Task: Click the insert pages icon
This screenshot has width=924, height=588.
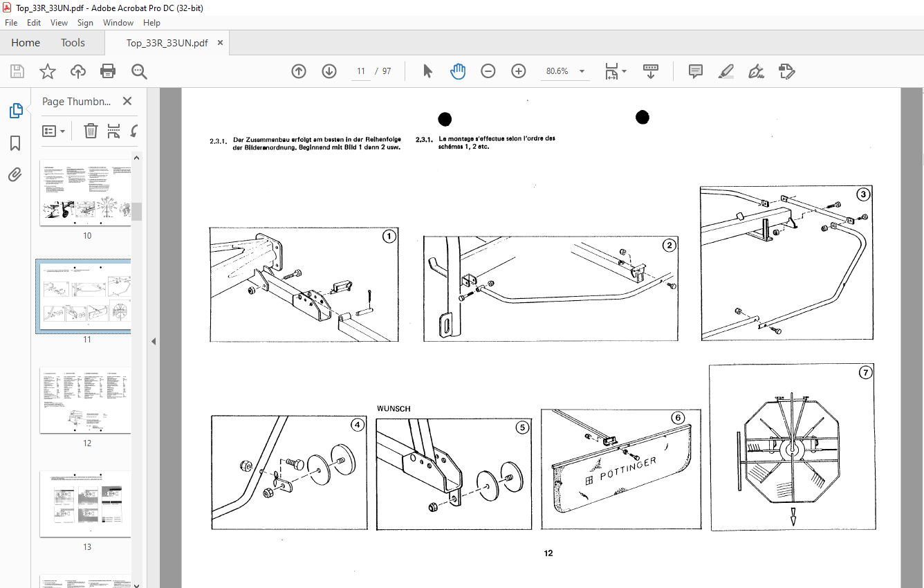Action: [114, 131]
